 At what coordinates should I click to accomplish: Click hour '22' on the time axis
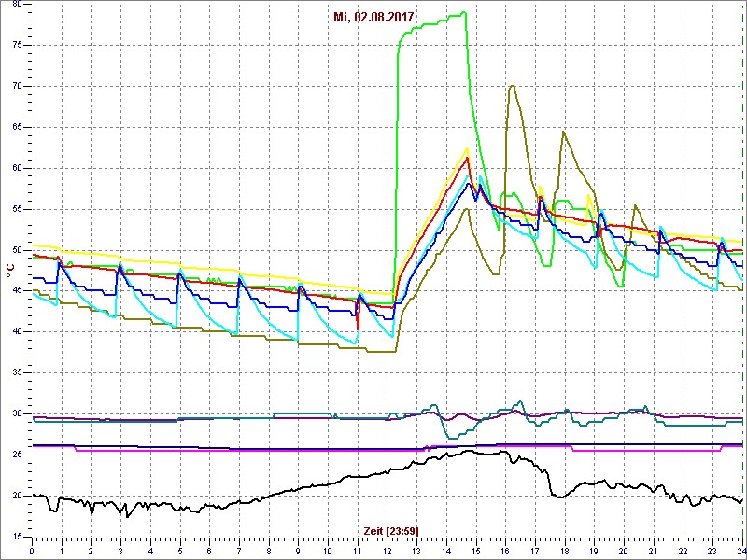click(684, 551)
